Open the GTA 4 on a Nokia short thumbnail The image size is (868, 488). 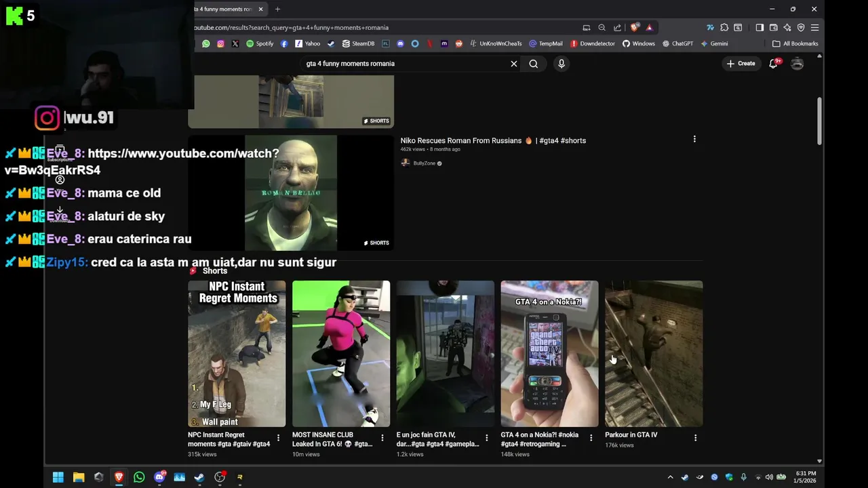pyautogui.click(x=549, y=354)
